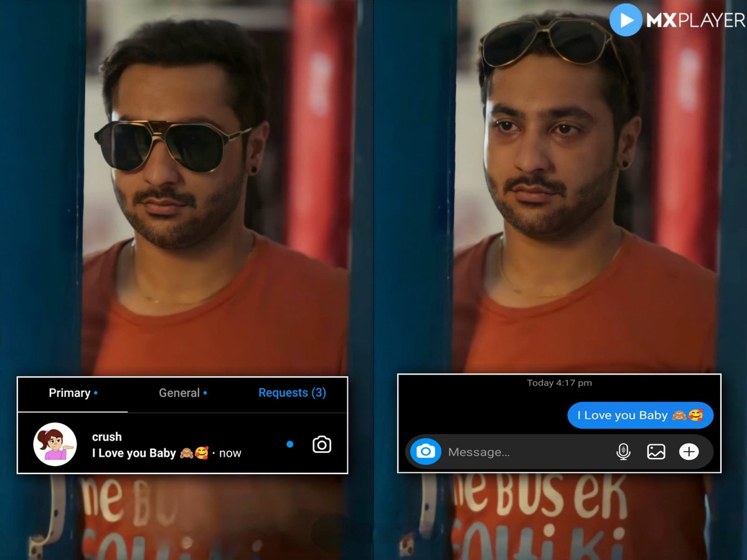Tap the blue camera button in message bar
Screen dimensions: 747x560
point(426,452)
